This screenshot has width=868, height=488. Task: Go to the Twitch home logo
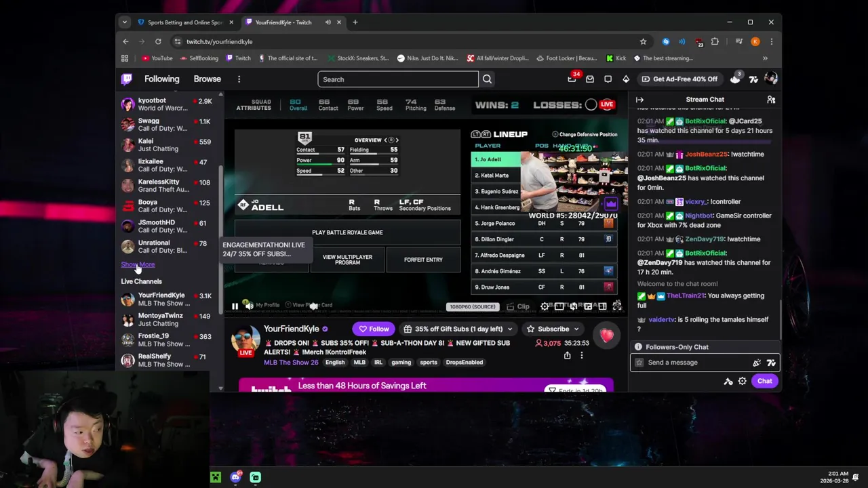(x=127, y=79)
